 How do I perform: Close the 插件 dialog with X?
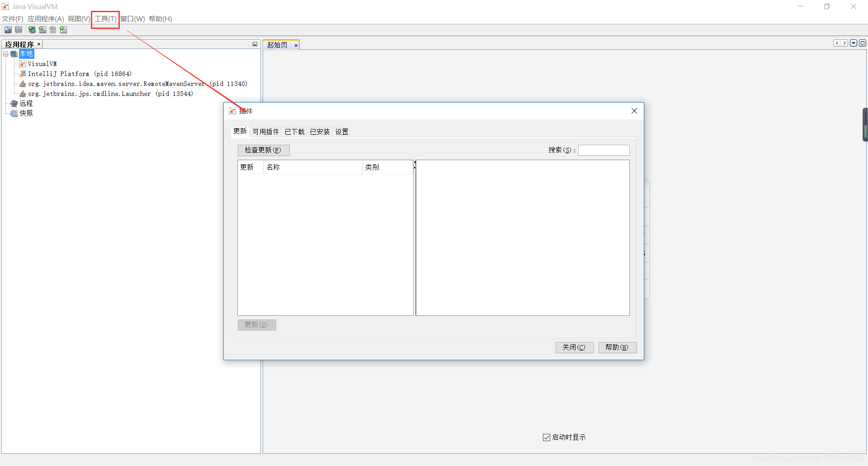634,111
